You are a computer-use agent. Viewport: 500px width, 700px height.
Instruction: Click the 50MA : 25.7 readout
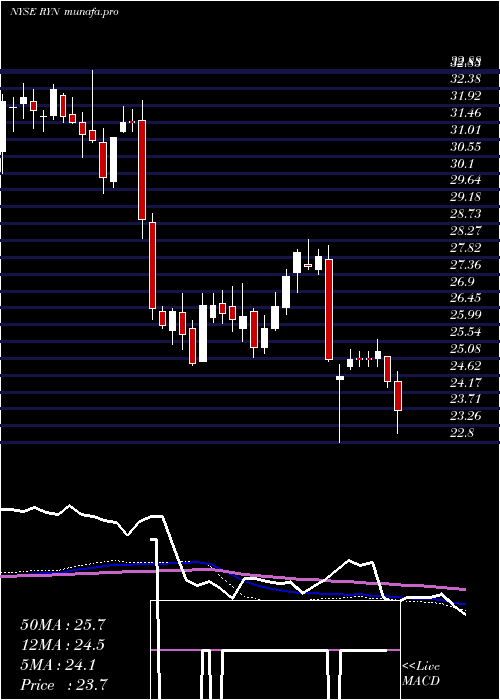tap(63, 625)
